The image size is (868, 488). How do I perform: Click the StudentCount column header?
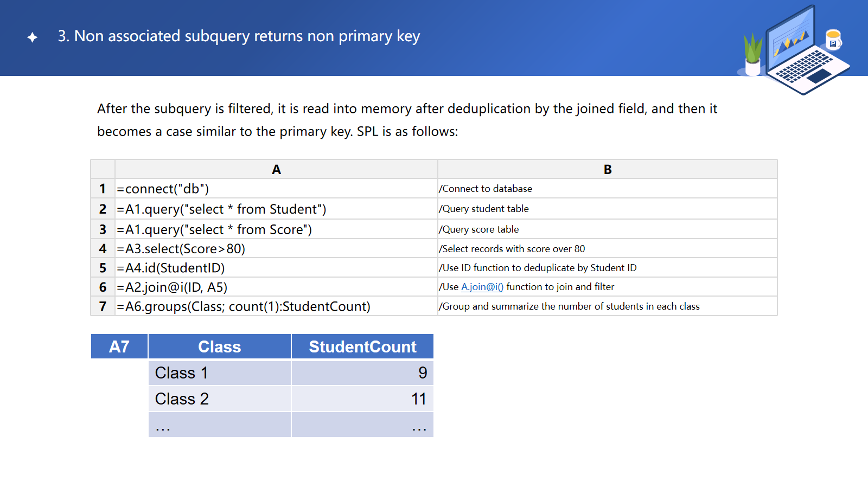click(x=362, y=346)
